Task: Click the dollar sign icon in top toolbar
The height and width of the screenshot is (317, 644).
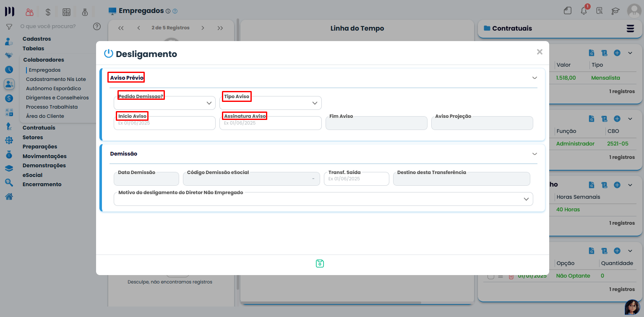Action: [x=48, y=12]
